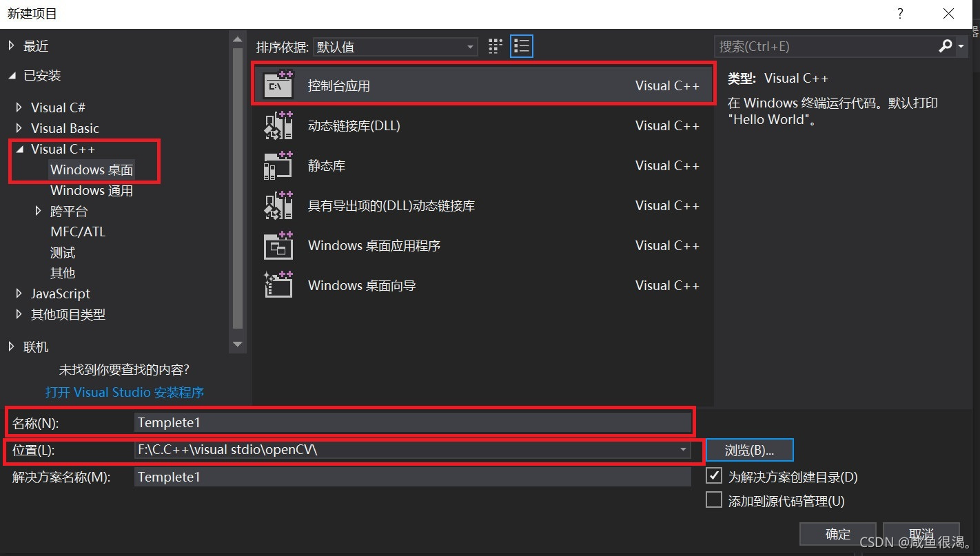Uncheck 为解决方案创建目录(D)
Screen dimensions: 980x556
coord(713,475)
